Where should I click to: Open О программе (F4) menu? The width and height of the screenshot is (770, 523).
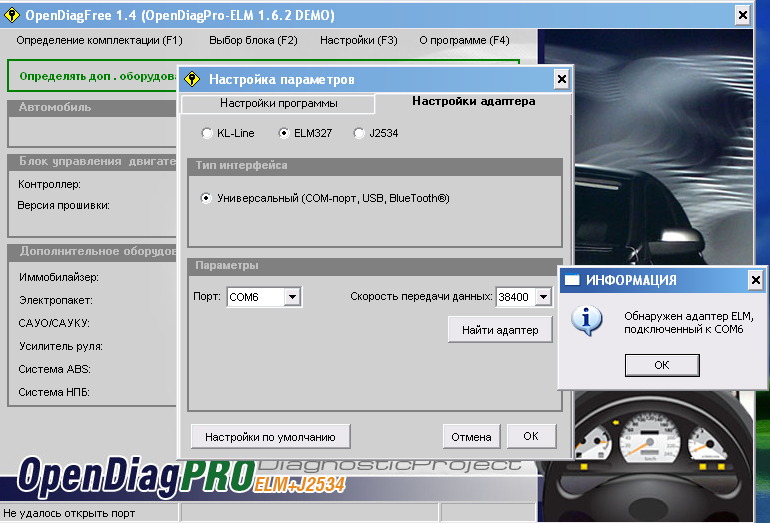tap(464, 40)
